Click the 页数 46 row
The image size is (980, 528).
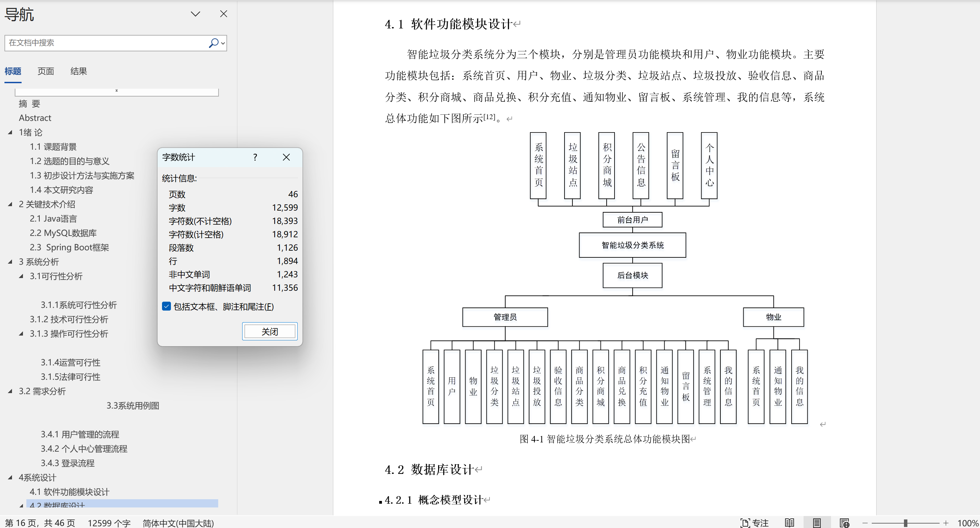[233, 194]
